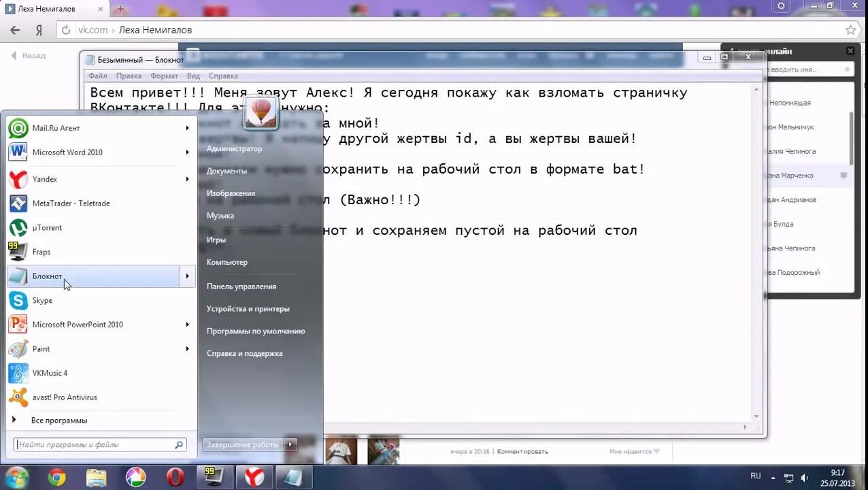Open Формат menu in Notepad
Image resolution: width=868 pixels, height=490 pixels.
coord(164,76)
